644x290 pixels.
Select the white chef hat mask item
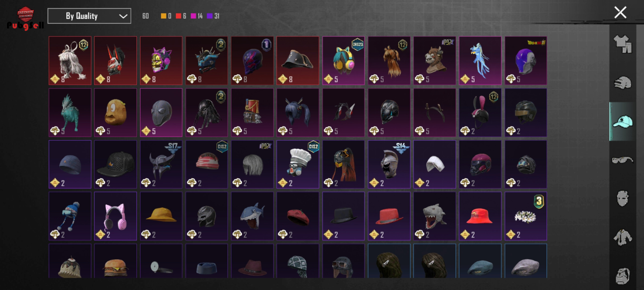(298, 164)
